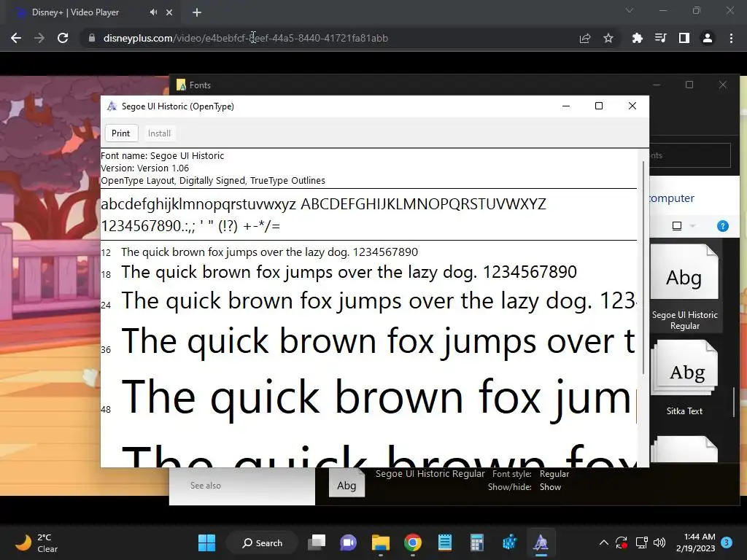Image resolution: width=747 pixels, height=560 pixels.
Task: Click the 12-point sample sentence
Action: point(270,252)
